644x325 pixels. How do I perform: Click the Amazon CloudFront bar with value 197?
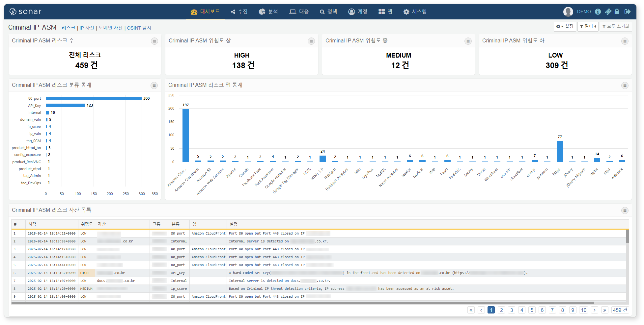pos(186,136)
